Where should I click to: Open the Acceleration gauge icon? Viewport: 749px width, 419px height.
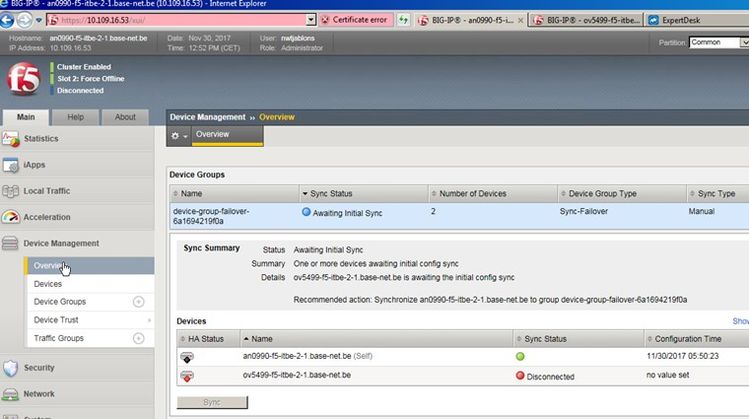point(11,217)
